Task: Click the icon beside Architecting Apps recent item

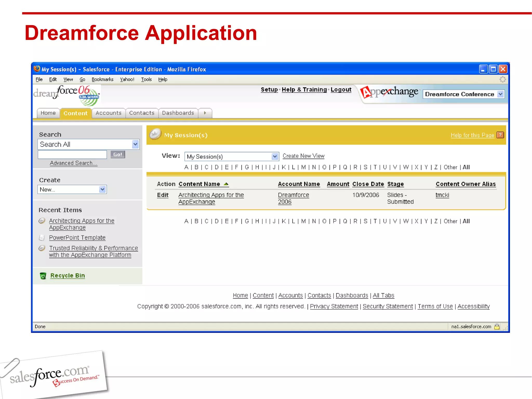Action: pos(42,221)
